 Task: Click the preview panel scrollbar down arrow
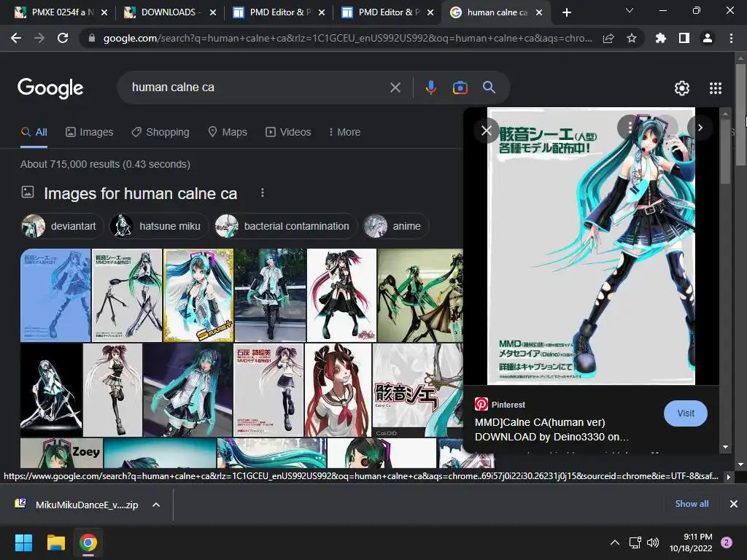[x=726, y=447]
